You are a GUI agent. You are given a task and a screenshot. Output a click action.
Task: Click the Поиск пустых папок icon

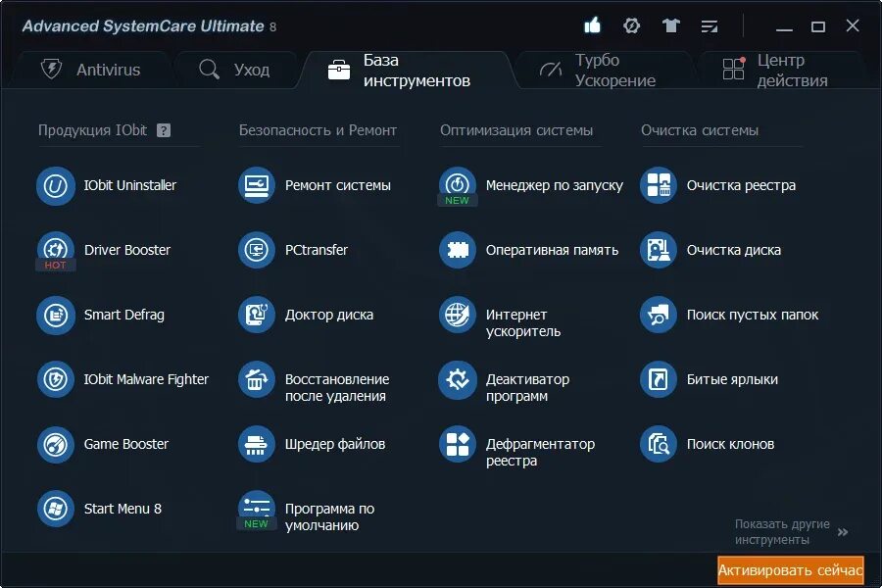pyautogui.click(x=659, y=316)
